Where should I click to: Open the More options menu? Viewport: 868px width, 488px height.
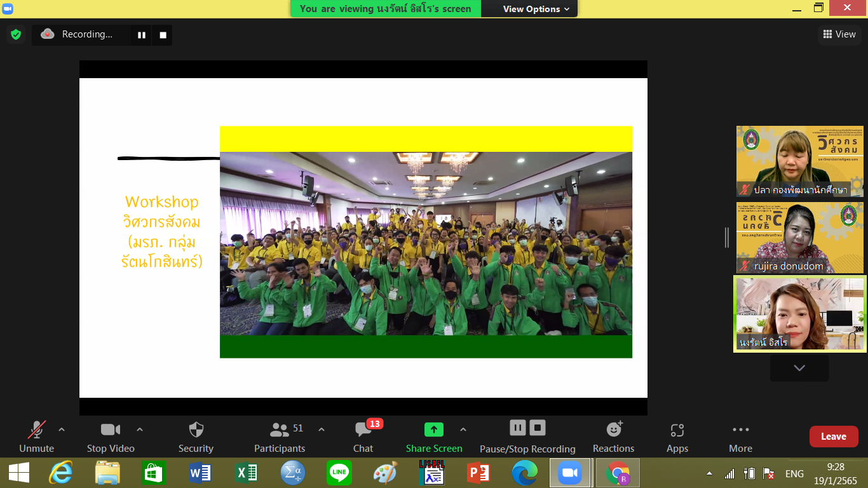(741, 437)
